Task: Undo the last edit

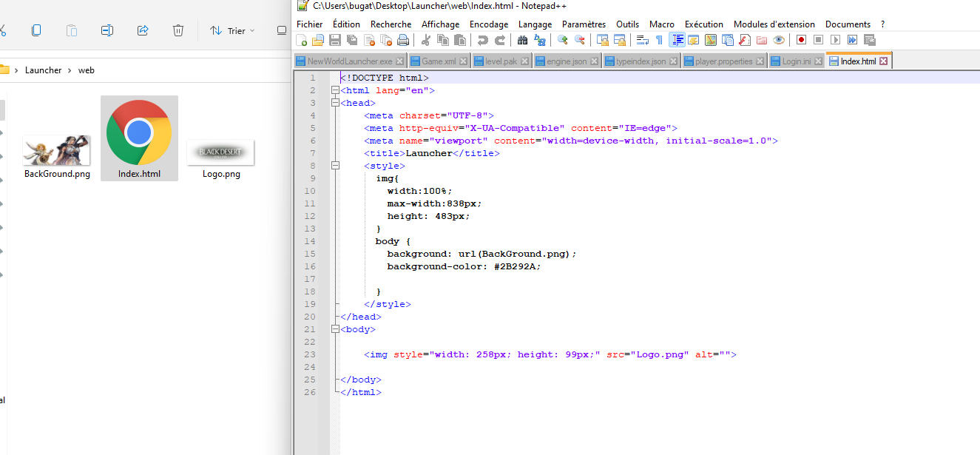Action: click(x=483, y=40)
